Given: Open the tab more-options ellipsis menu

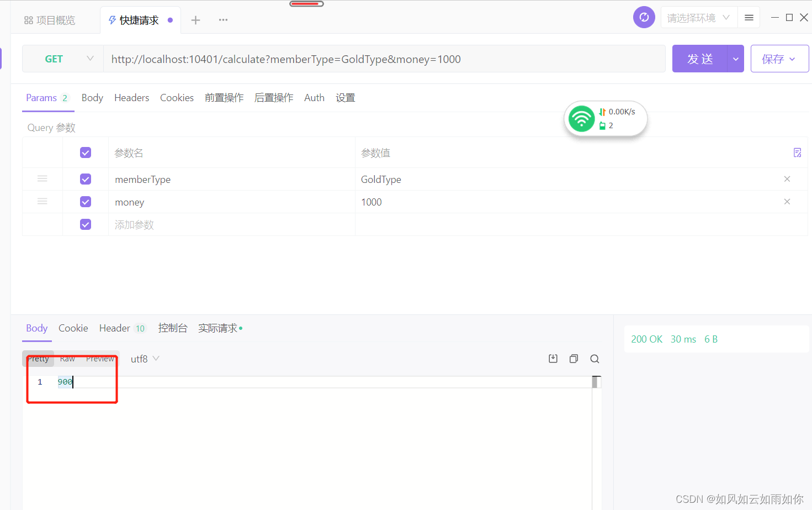Looking at the screenshot, I should pyautogui.click(x=223, y=20).
